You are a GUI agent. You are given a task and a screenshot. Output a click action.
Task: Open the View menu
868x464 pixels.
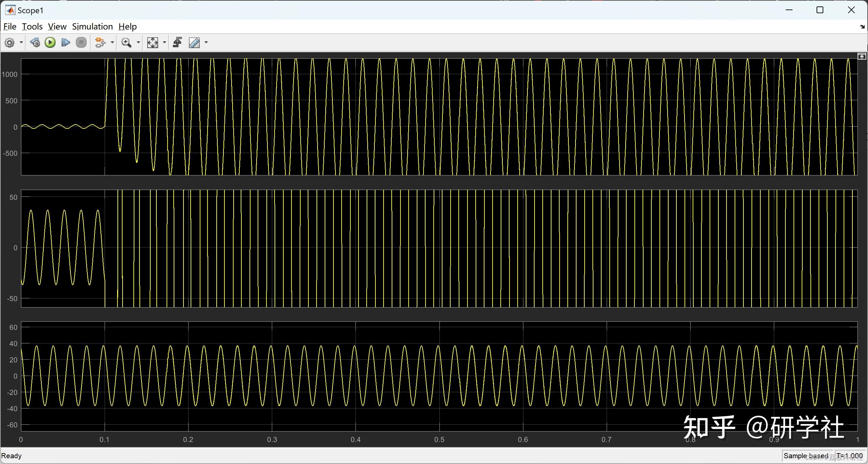(x=57, y=26)
